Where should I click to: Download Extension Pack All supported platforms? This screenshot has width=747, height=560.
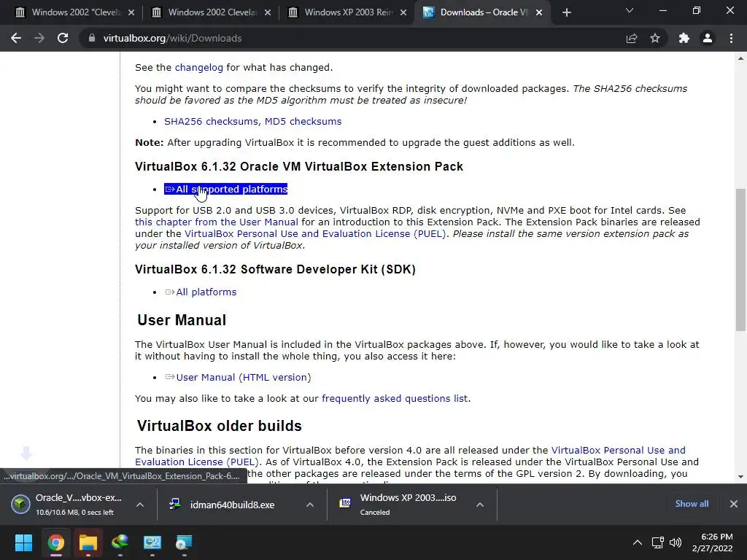click(x=226, y=189)
